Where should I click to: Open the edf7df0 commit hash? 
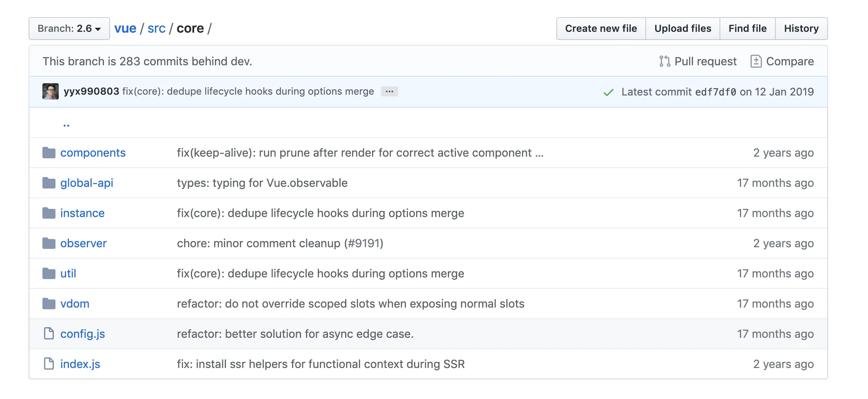715,92
